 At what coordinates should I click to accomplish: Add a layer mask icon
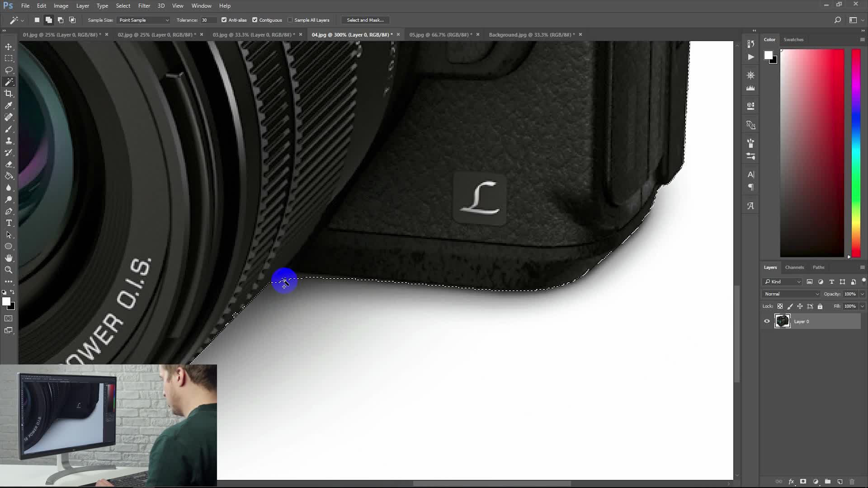803,482
